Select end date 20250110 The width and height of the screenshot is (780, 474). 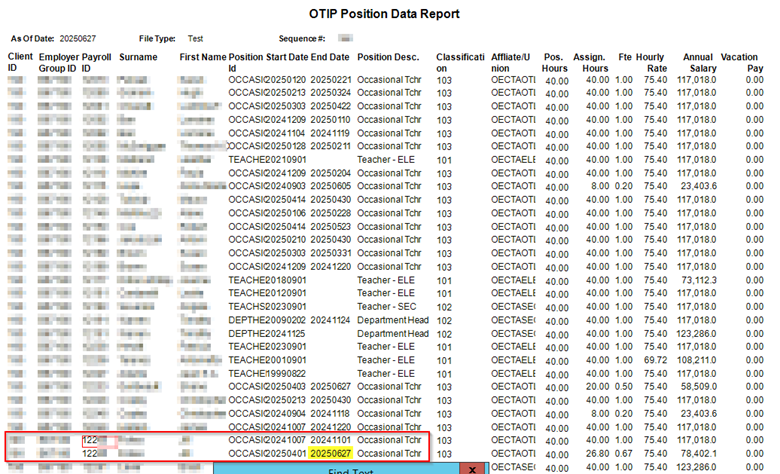(x=330, y=120)
